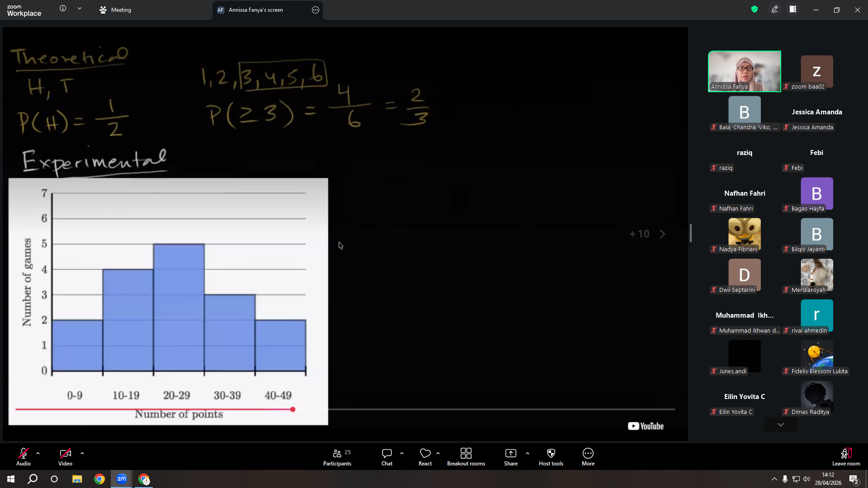Open the More options menu

tap(588, 457)
